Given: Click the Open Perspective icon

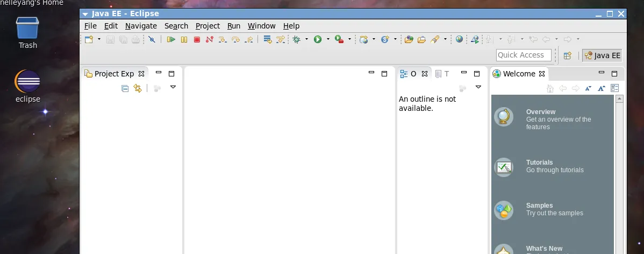Looking at the screenshot, I should [568, 55].
